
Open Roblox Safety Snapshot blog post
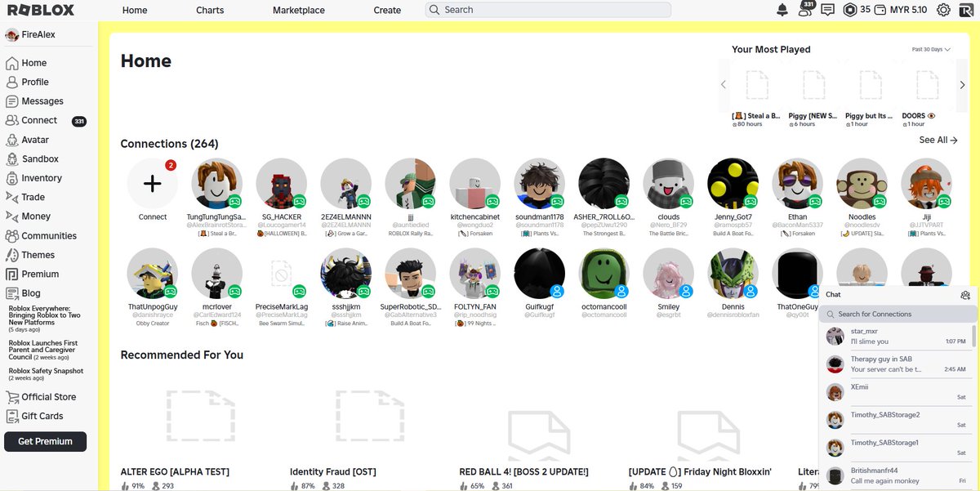46,374
